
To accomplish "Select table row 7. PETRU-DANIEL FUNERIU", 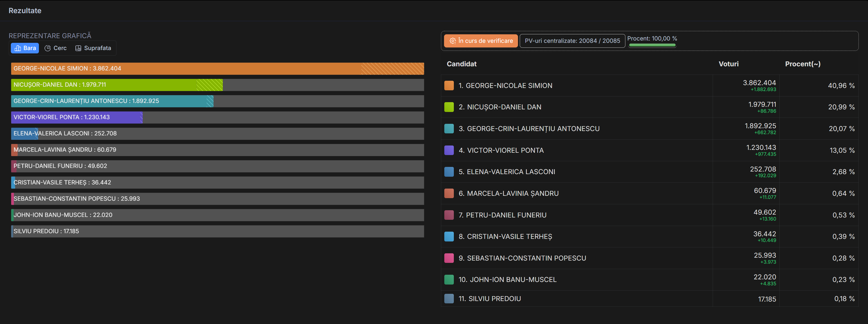I will pos(649,215).
